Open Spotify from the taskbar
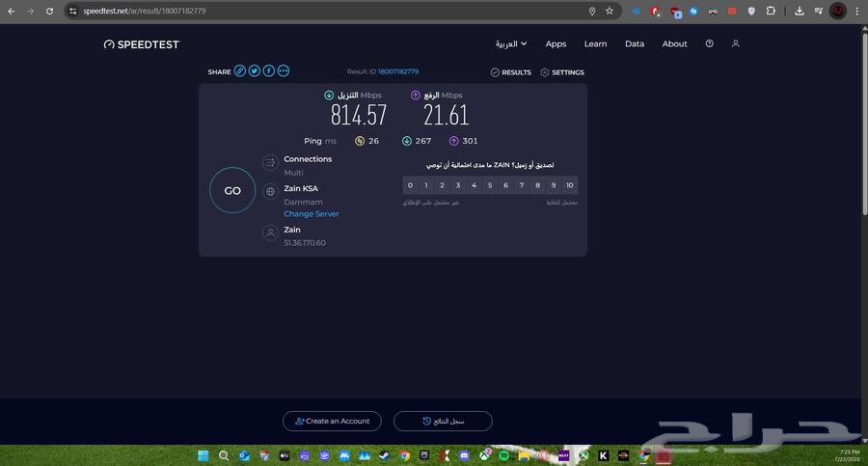The width and height of the screenshot is (868, 466). (503, 455)
